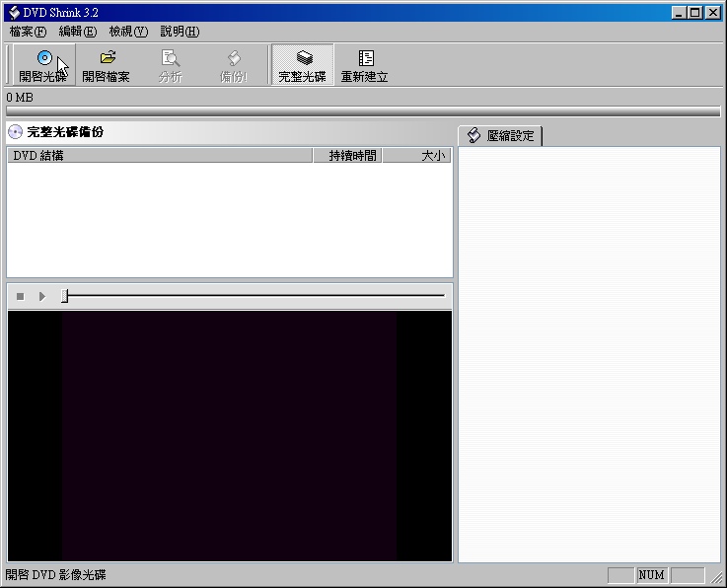Maximize the DVD Shrink window
Image resolution: width=727 pixels, height=588 pixels.
695,13
